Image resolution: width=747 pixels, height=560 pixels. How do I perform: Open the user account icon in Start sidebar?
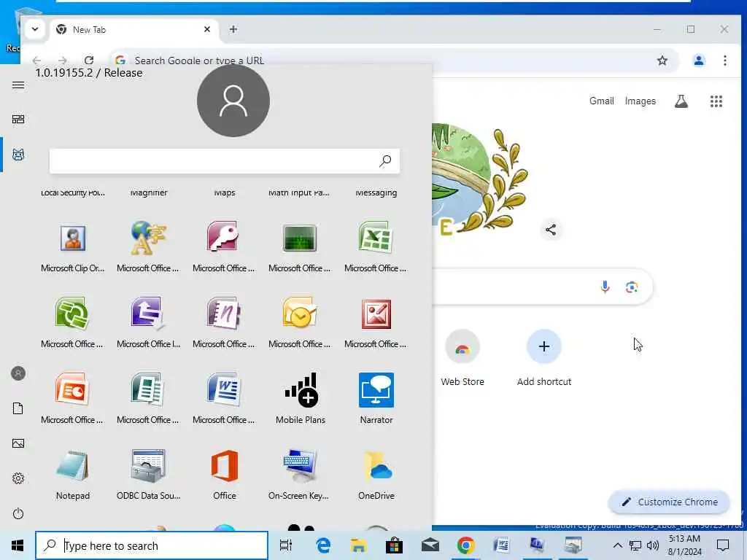(18, 373)
